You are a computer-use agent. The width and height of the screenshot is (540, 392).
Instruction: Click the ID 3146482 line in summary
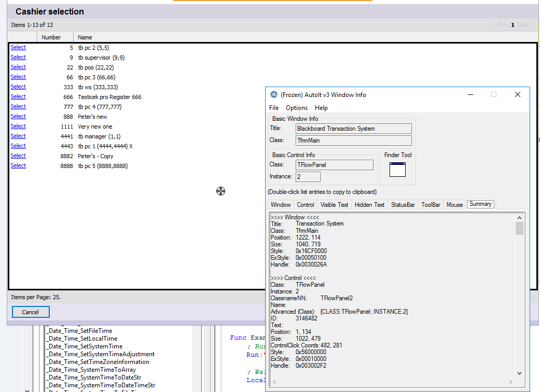point(294,318)
